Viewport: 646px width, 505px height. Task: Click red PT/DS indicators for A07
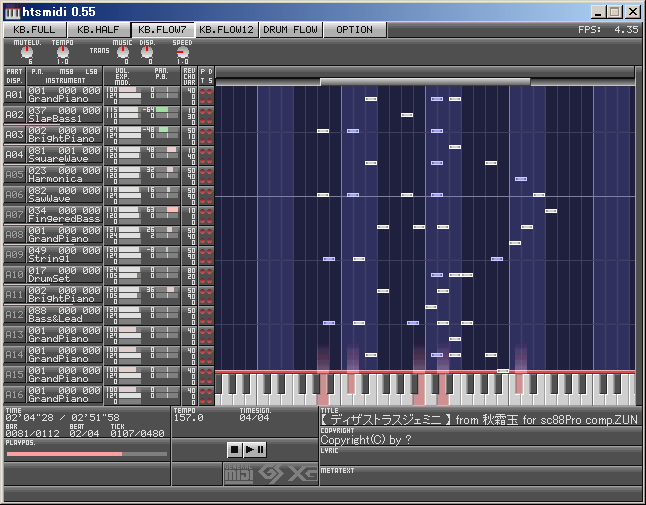[206, 215]
